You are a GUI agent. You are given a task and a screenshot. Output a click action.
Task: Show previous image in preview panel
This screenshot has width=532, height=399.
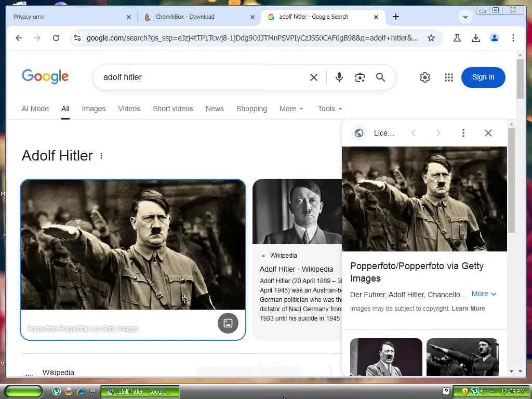(x=414, y=133)
